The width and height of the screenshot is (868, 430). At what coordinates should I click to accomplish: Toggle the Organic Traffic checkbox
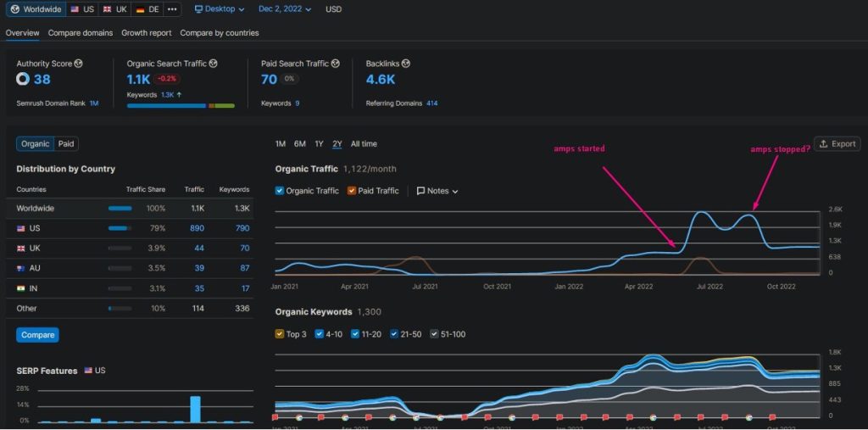tap(280, 191)
